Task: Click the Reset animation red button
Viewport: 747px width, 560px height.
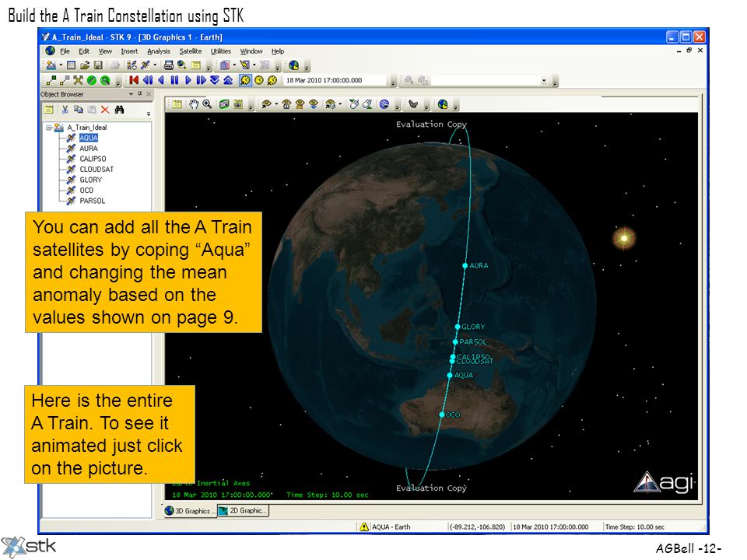Action: 134,80
